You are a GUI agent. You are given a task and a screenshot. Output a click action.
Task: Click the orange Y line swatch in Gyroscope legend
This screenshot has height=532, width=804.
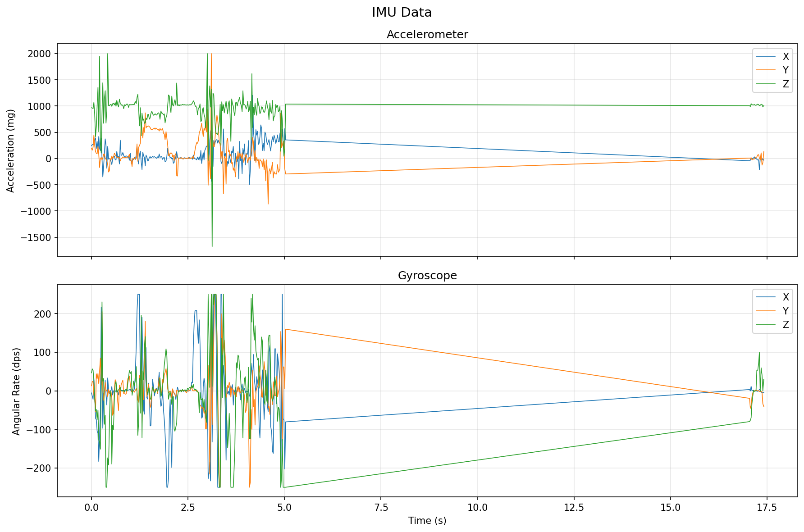pos(766,311)
